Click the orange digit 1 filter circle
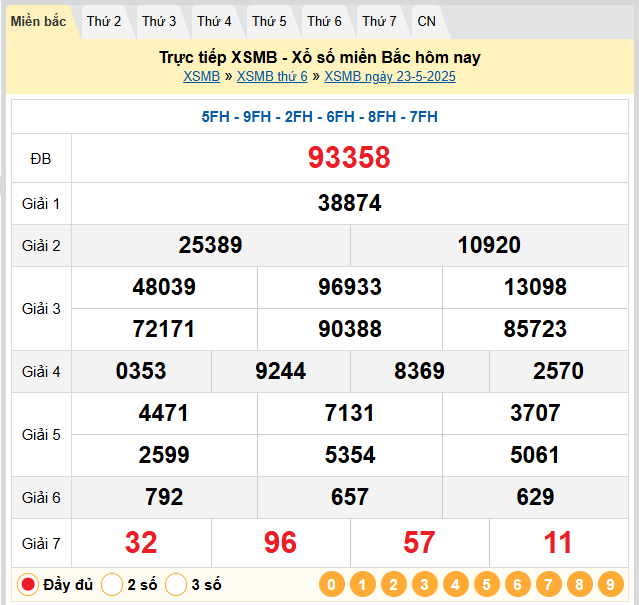Image resolution: width=639 pixels, height=605 pixels. tap(362, 585)
